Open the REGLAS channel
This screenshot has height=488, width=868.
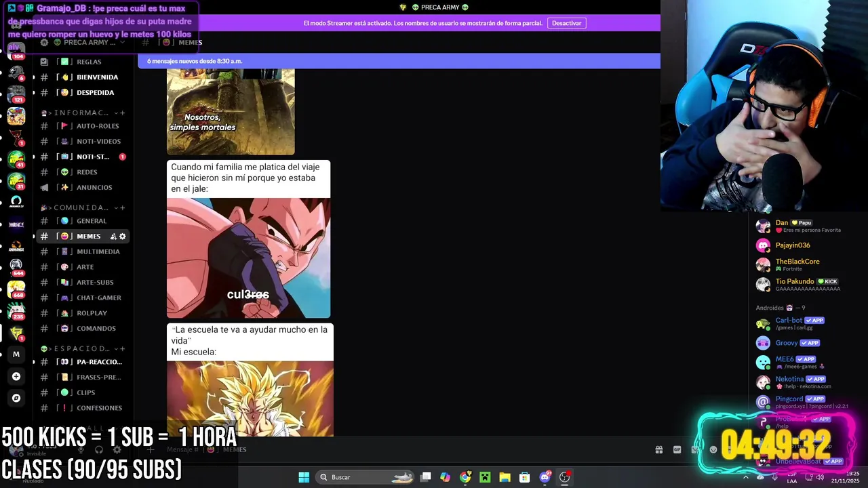point(83,62)
